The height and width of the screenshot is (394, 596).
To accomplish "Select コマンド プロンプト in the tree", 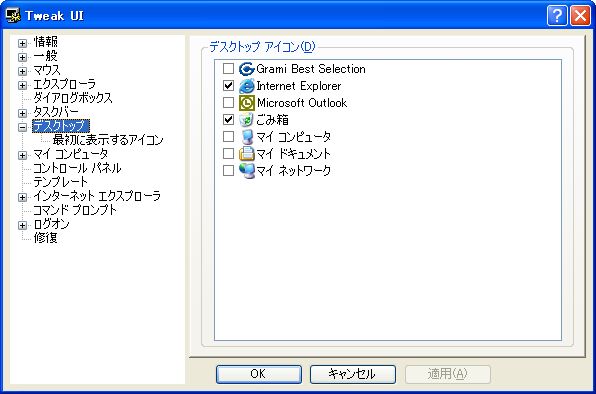I will (x=75, y=210).
